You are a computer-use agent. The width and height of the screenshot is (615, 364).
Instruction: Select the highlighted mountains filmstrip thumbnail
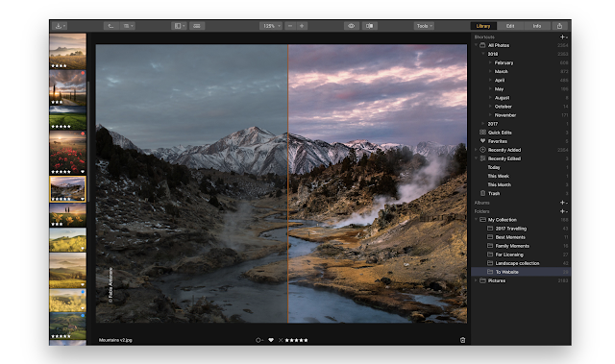tap(67, 189)
